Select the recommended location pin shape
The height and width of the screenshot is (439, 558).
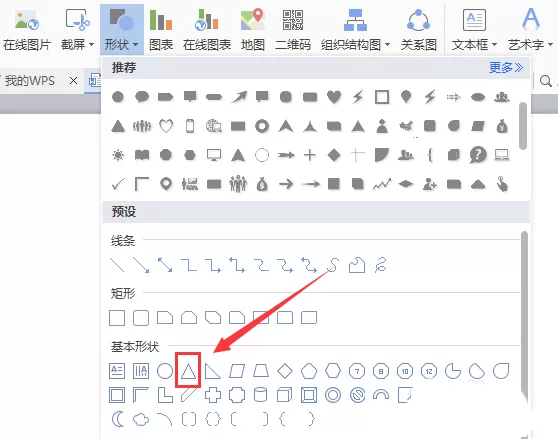(x=166, y=184)
